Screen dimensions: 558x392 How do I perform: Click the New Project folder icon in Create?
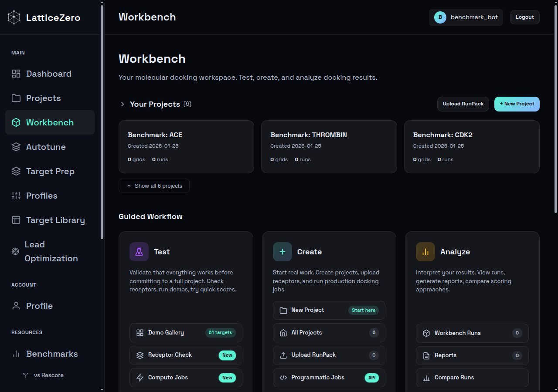click(x=283, y=310)
